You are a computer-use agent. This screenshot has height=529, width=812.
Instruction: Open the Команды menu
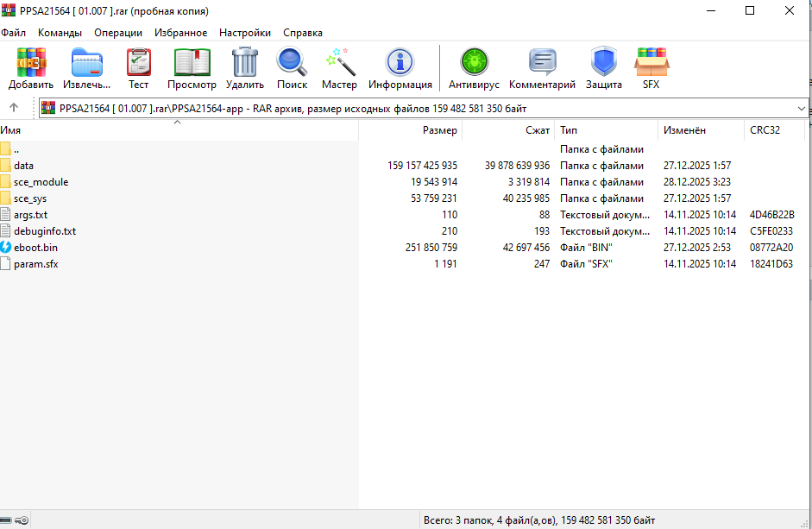(60, 33)
